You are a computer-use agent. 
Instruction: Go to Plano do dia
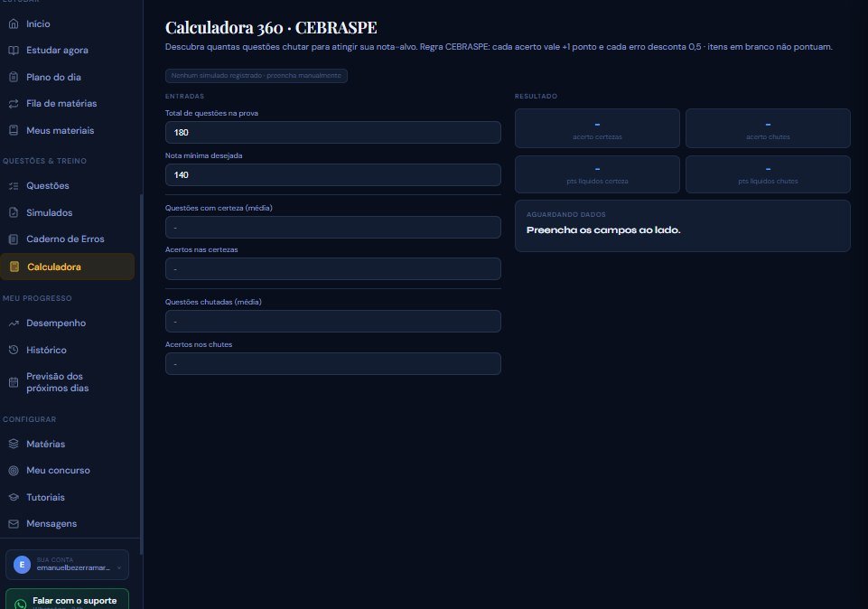(x=68, y=77)
